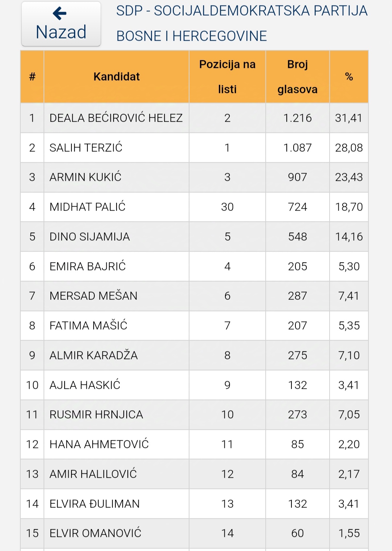Click on Armin Kukić's name

tap(85, 177)
